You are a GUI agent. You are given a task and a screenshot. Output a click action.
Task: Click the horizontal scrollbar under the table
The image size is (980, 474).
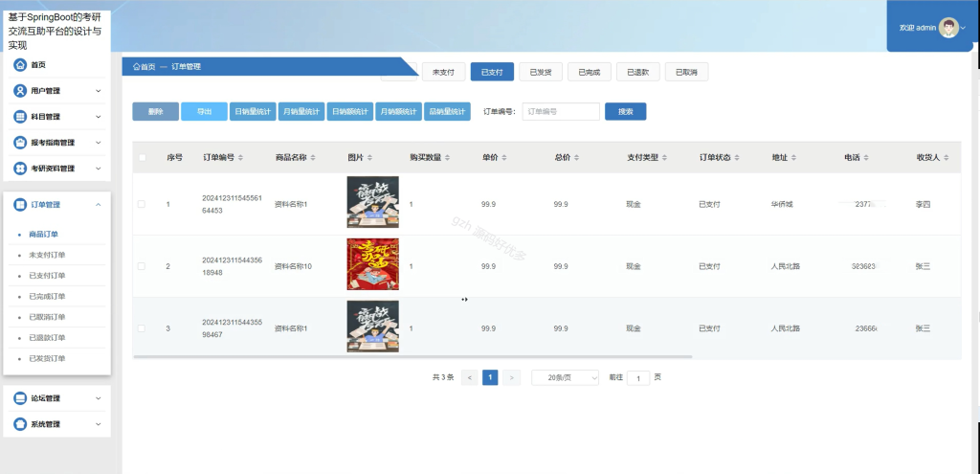(x=412, y=356)
